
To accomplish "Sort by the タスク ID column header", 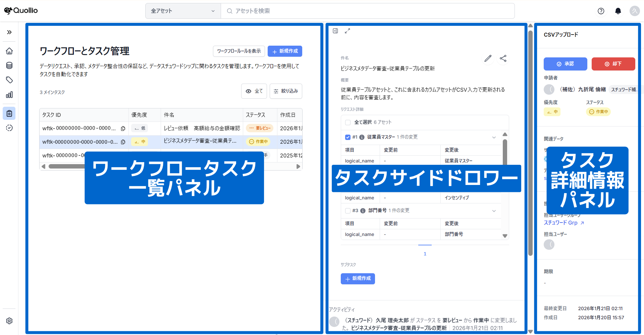I will click(x=84, y=115).
